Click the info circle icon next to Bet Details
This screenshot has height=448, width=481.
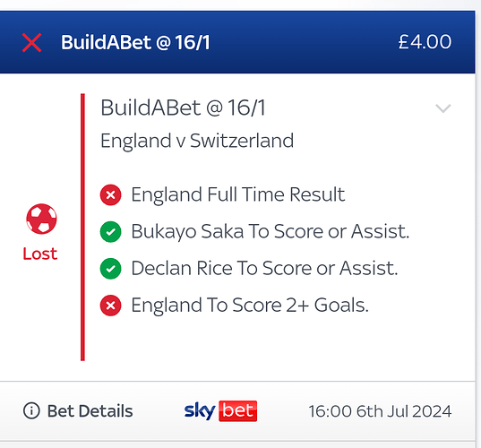(x=31, y=410)
